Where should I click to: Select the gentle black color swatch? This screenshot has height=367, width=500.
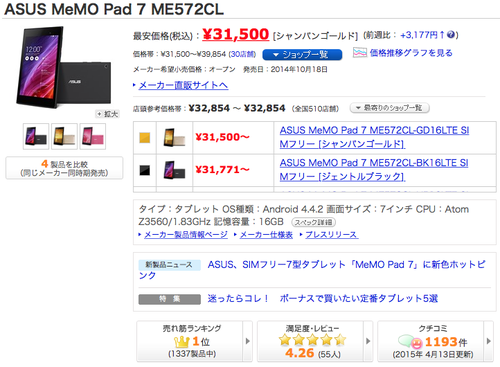[144, 170]
